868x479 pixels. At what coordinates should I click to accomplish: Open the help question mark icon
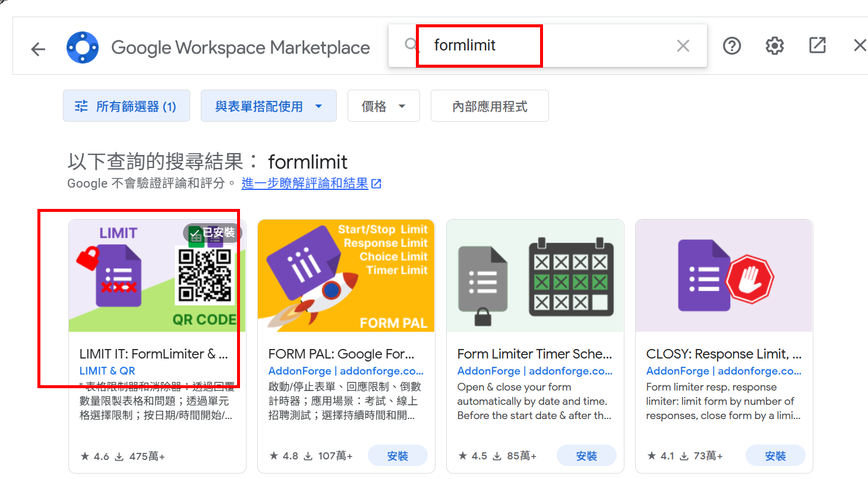[731, 46]
